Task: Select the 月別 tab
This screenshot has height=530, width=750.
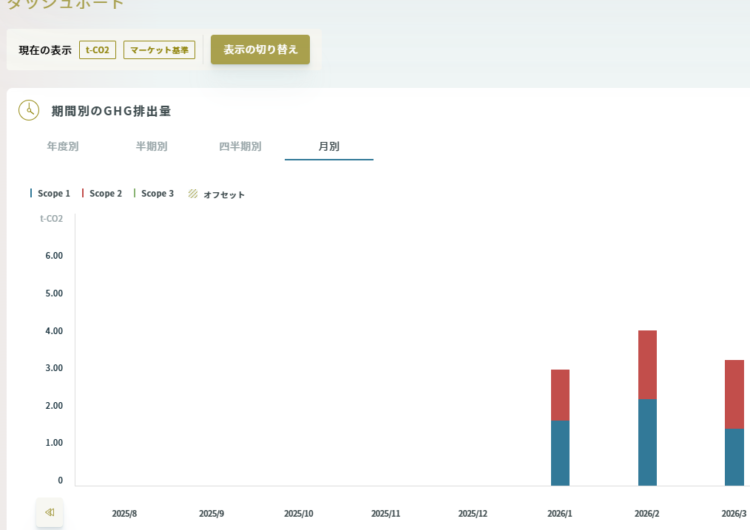Action: (x=329, y=146)
